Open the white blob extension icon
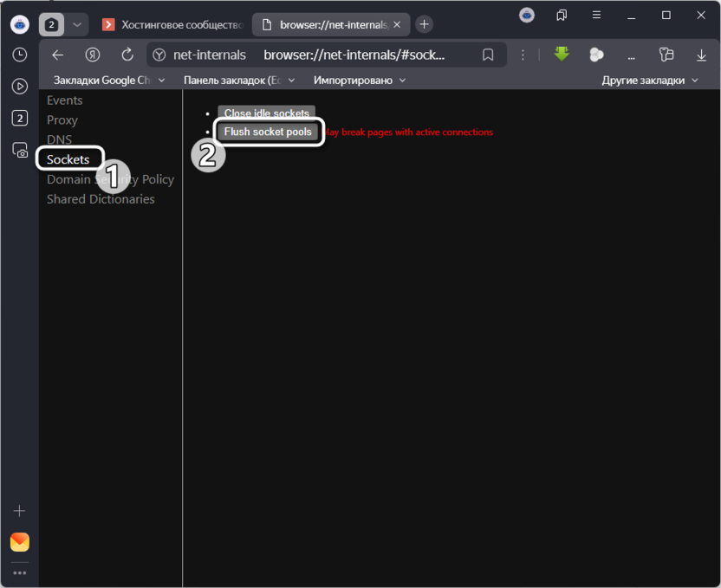The image size is (721, 588). click(596, 55)
